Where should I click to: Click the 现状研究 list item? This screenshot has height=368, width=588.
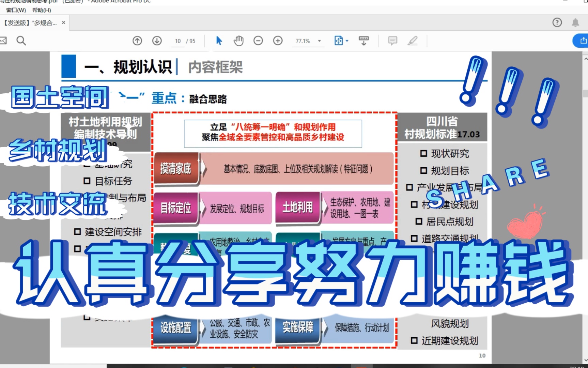445,154
